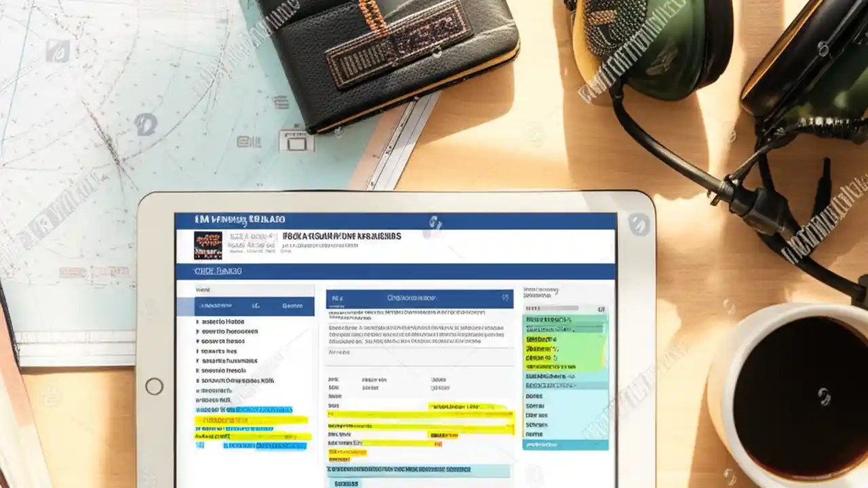Click the small grid icon in the right panel header

(x=601, y=308)
